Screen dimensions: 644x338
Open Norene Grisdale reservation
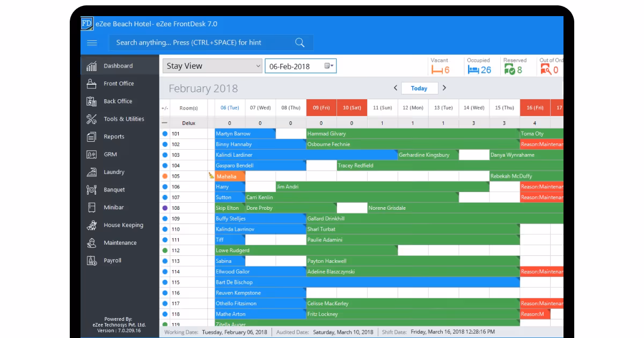click(x=465, y=208)
